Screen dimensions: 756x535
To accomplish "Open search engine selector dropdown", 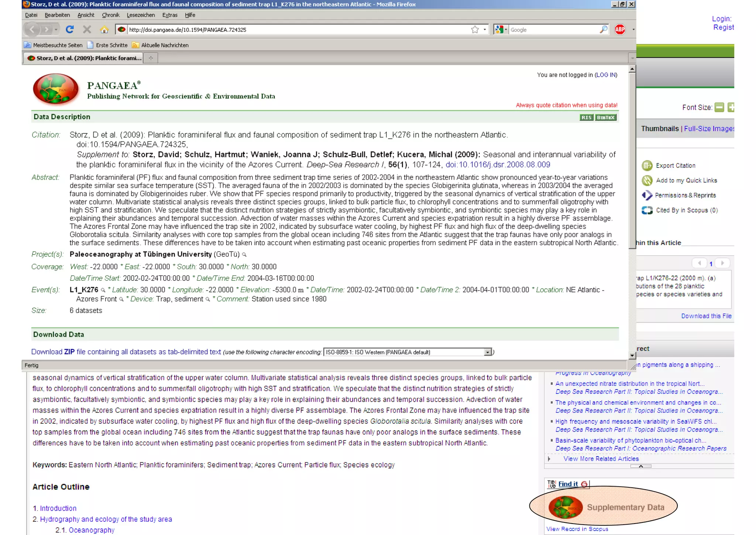I will pyautogui.click(x=501, y=30).
